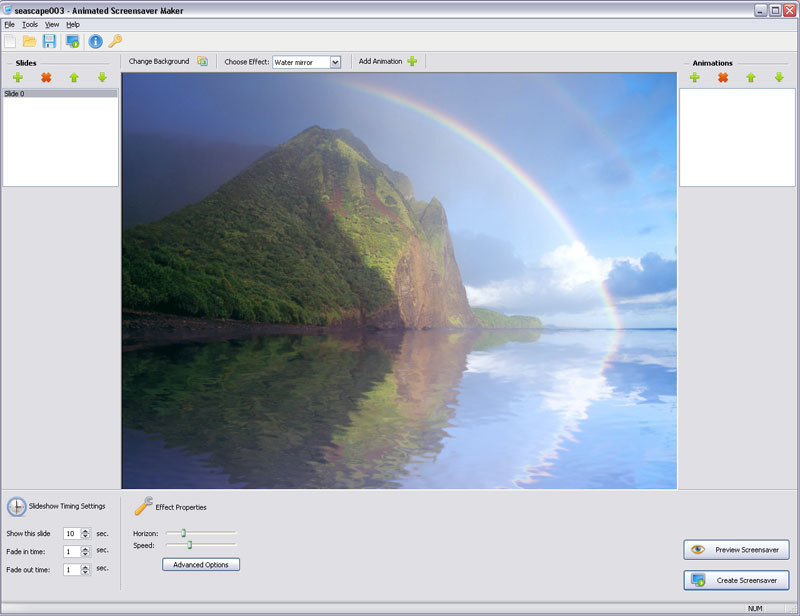800x616 pixels.
Task: Select Slide 0 in the Slides list
Action: pyautogui.click(x=60, y=93)
